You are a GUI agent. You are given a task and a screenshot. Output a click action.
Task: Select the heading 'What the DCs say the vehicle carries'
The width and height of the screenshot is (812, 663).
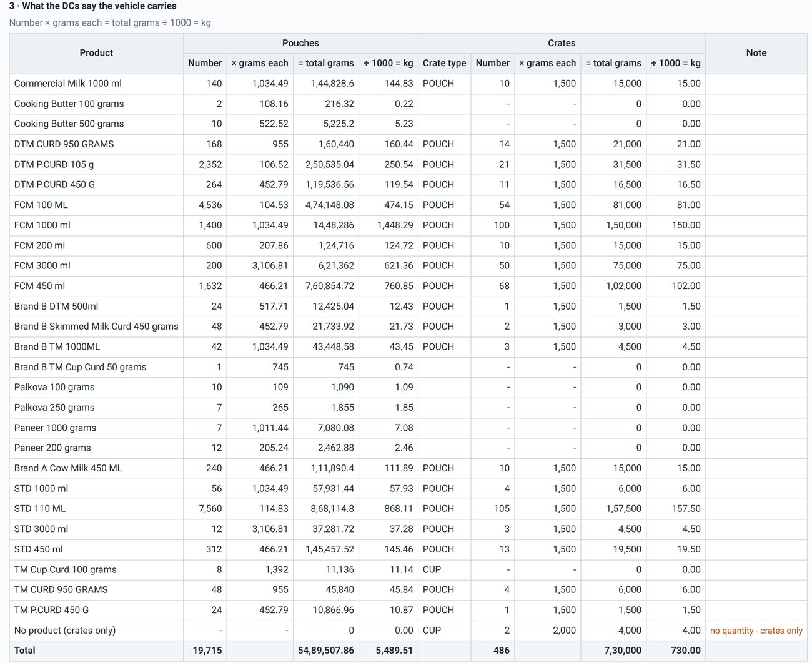tap(99, 6)
